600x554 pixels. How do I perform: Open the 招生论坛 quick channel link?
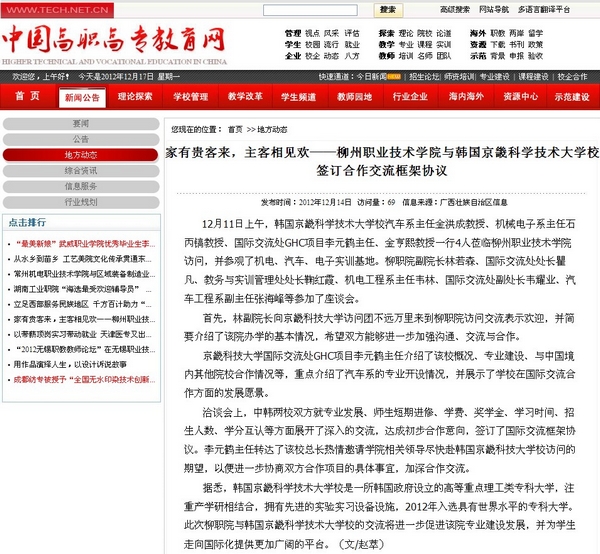pos(422,77)
